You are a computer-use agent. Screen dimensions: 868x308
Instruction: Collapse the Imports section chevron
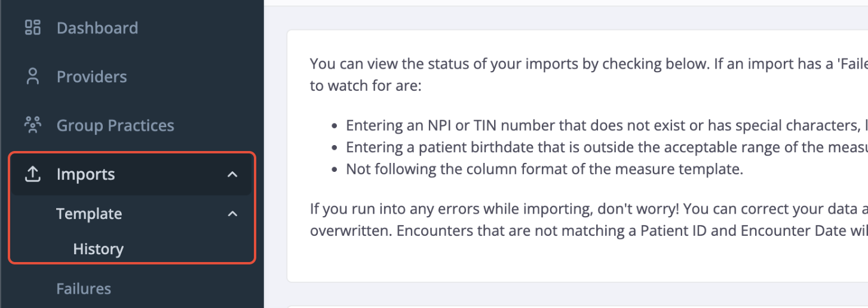232,175
